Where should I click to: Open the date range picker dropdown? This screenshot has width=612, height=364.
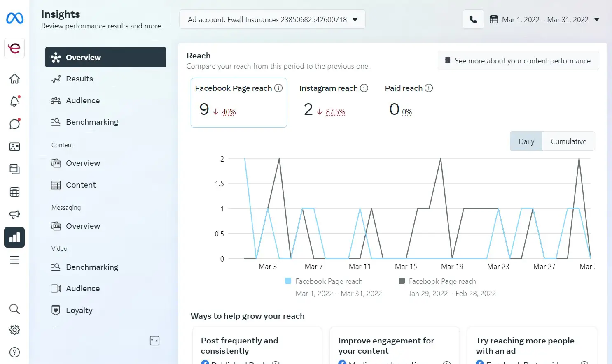pos(544,20)
